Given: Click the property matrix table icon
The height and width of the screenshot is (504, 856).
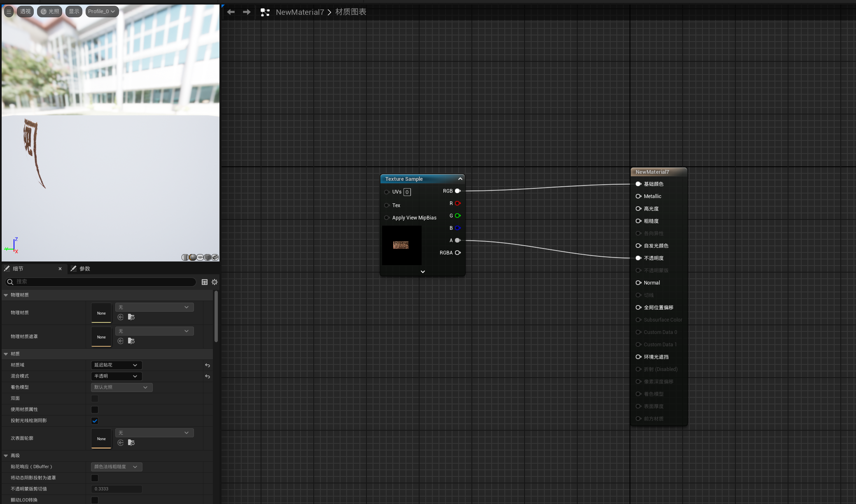Looking at the screenshot, I should pos(205,282).
